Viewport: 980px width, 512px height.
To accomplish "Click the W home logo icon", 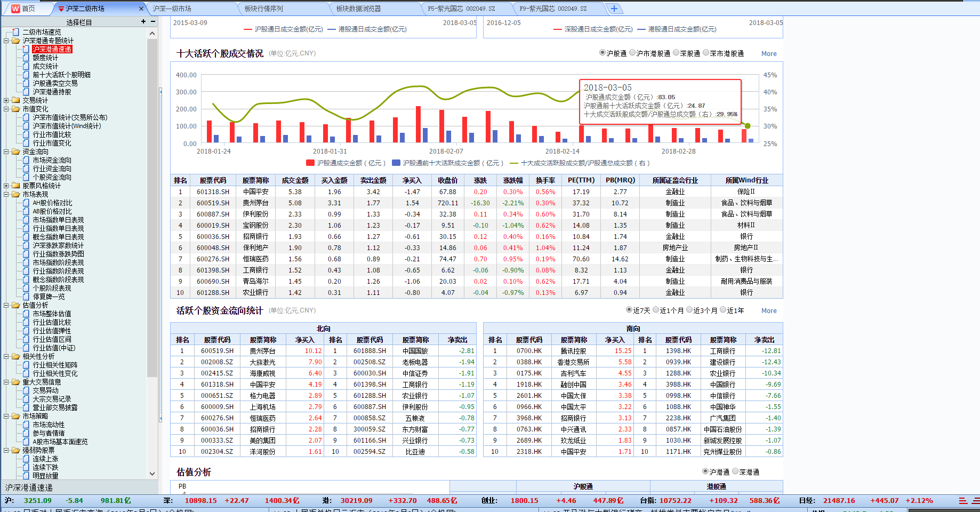I will coord(15,9).
